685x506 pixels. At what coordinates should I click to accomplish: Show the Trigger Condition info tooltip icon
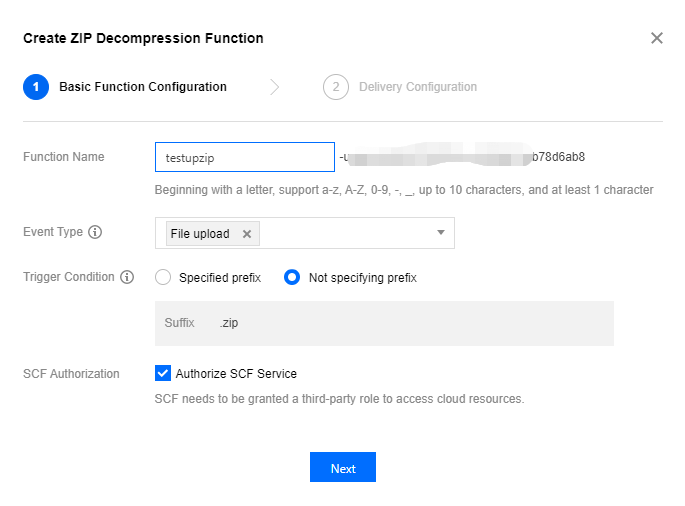tap(127, 278)
